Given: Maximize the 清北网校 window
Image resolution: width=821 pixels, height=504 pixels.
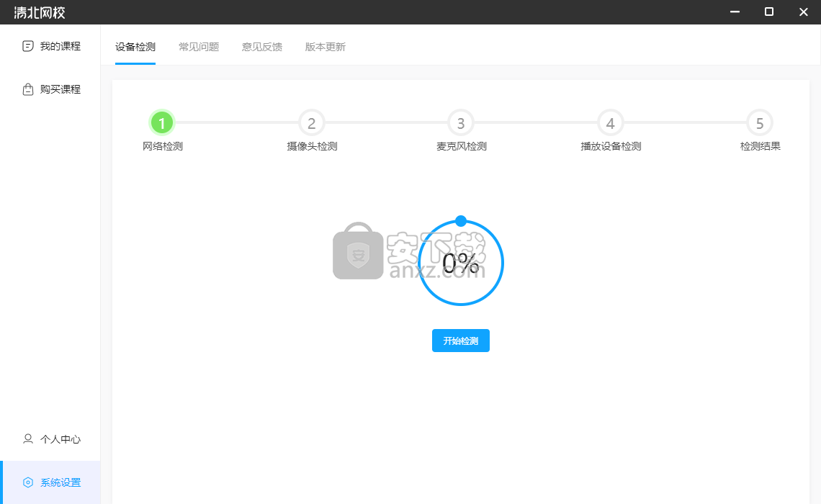Looking at the screenshot, I should click(x=769, y=12).
